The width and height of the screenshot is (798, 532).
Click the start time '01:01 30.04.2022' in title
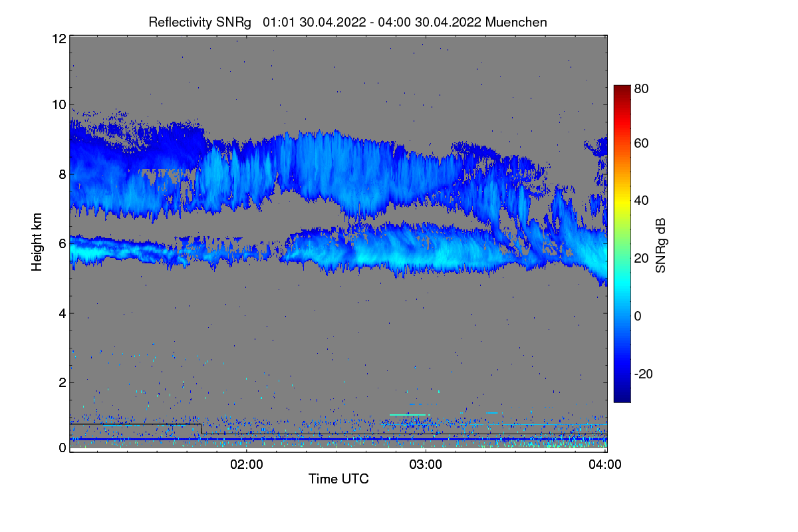tap(315, 22)
